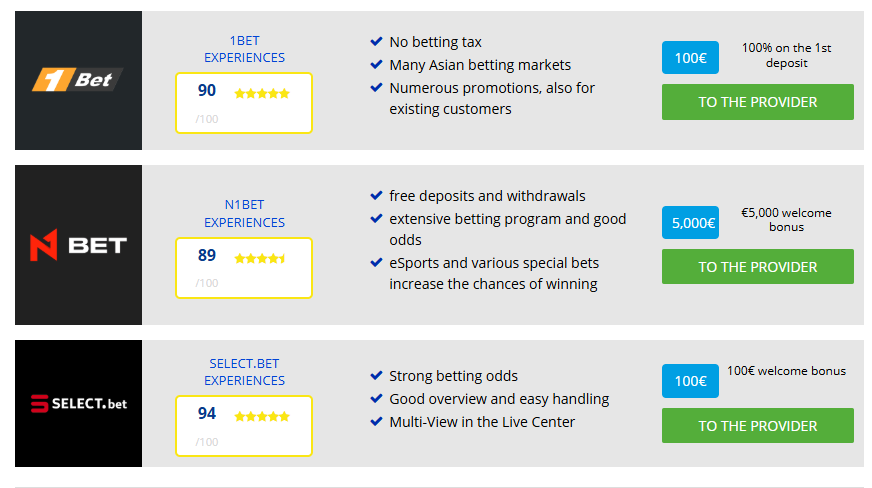
Task: Go to the provider for N1Bet
Action: [x=757, y=267]
